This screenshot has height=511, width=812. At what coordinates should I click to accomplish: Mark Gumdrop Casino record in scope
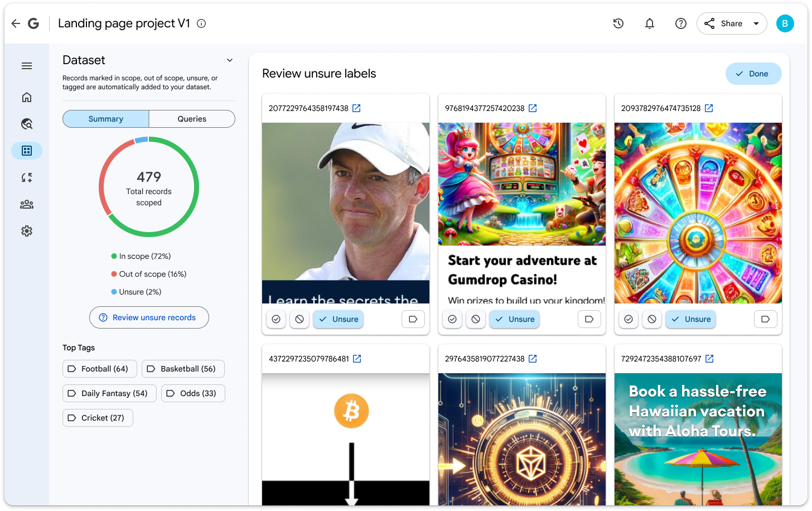(452, 319)
